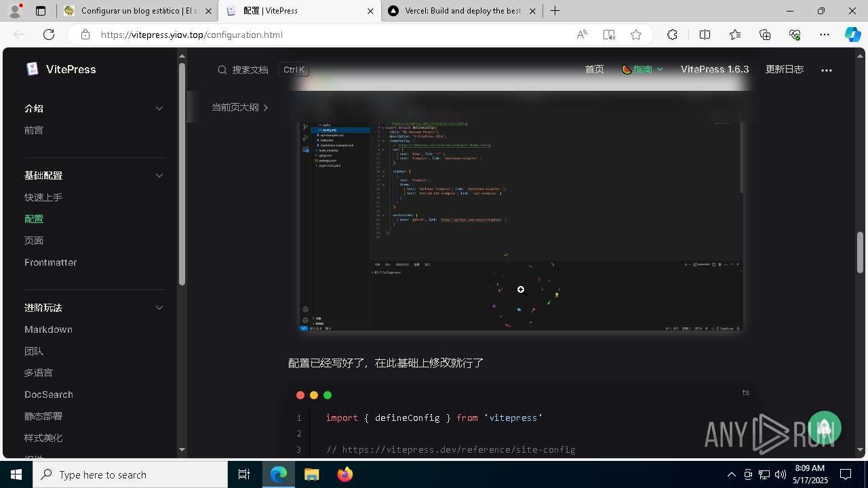This screenshot has width=868, height=488.
Task: Click the rocket back-to-top button
Action: pyautogui.click(x=825, y=428)
